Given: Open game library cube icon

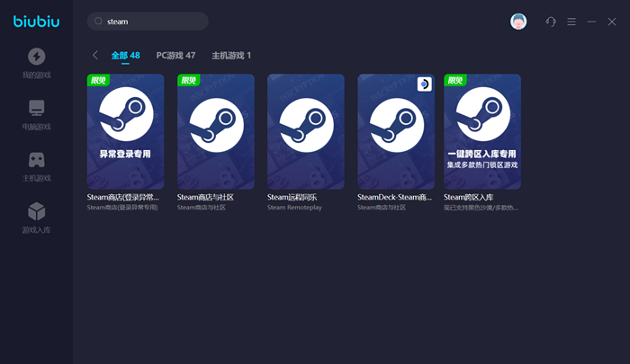Looking at the screenshot, I should [36, 212].
